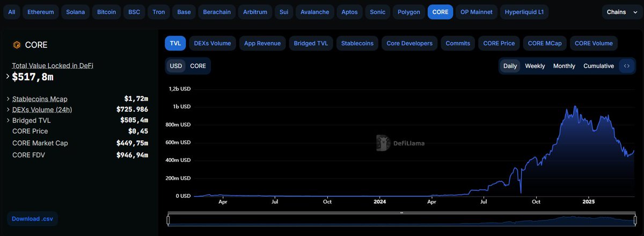Select the Base chain

(184, 12)
